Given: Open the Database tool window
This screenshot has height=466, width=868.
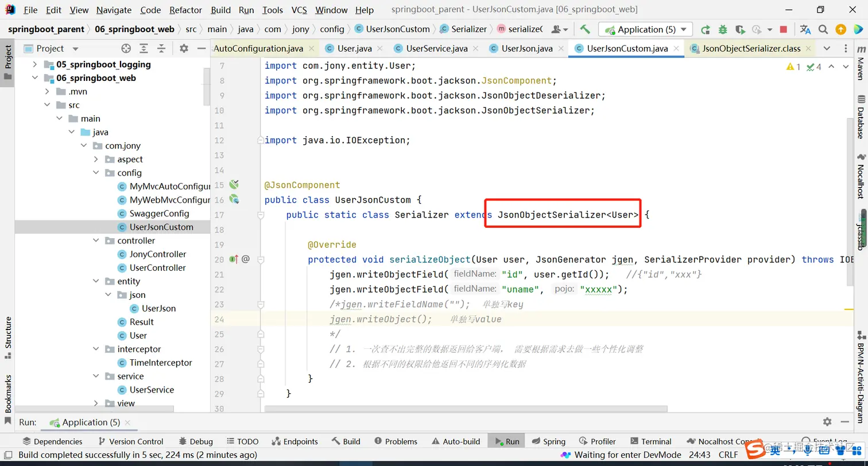Looking at the screenshot, I should (861, 118).
